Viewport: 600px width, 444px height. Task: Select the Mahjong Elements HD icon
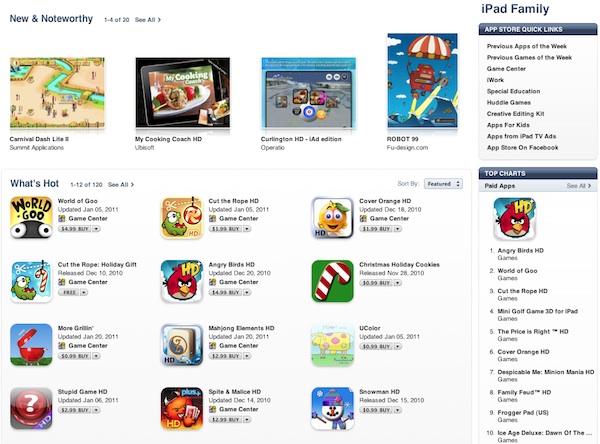182,345
